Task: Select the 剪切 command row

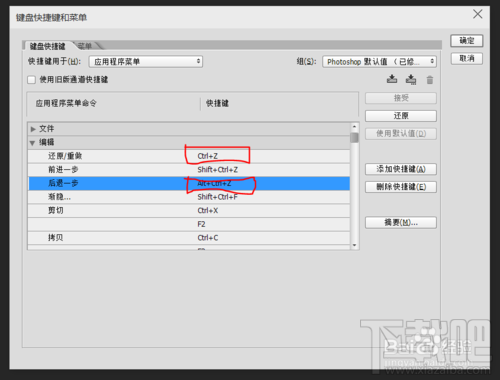Action: tap(189, 211)
